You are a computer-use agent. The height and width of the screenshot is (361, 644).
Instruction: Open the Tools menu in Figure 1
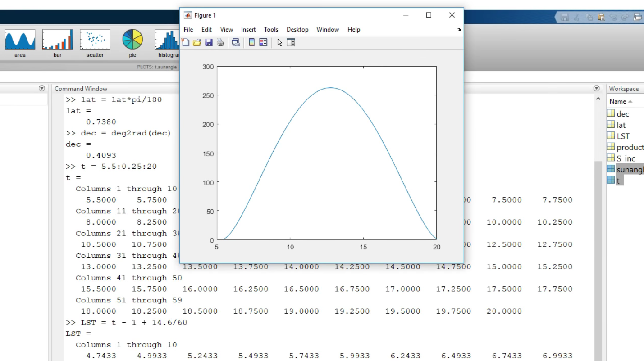point(271,29)
